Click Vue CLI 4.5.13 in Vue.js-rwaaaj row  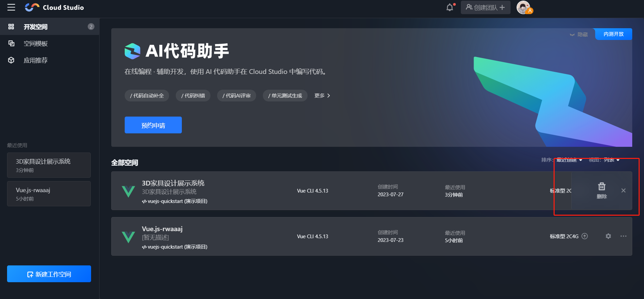(313, 237)
